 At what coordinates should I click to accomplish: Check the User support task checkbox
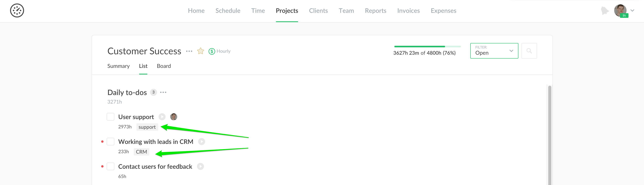tap(110, 117)
